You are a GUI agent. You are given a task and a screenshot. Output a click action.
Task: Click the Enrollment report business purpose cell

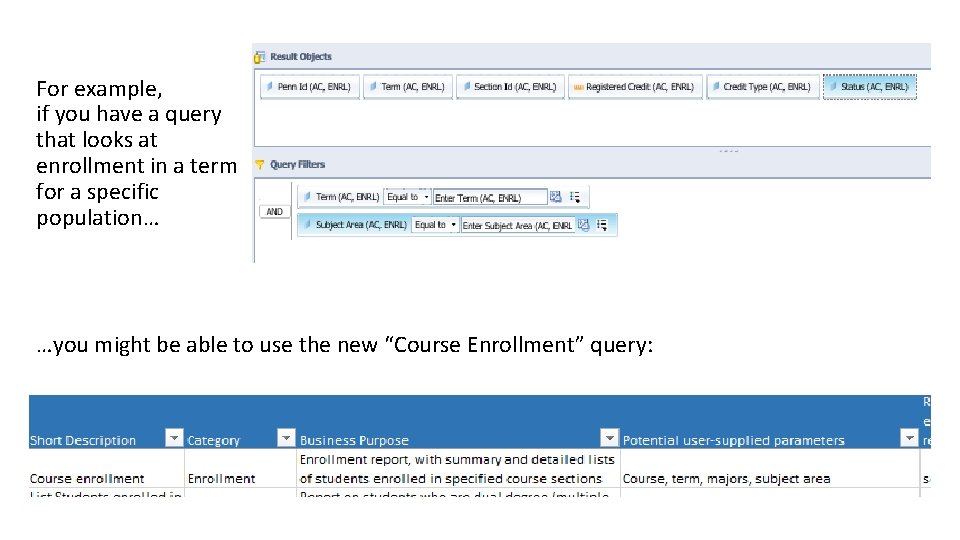(458, 468)
